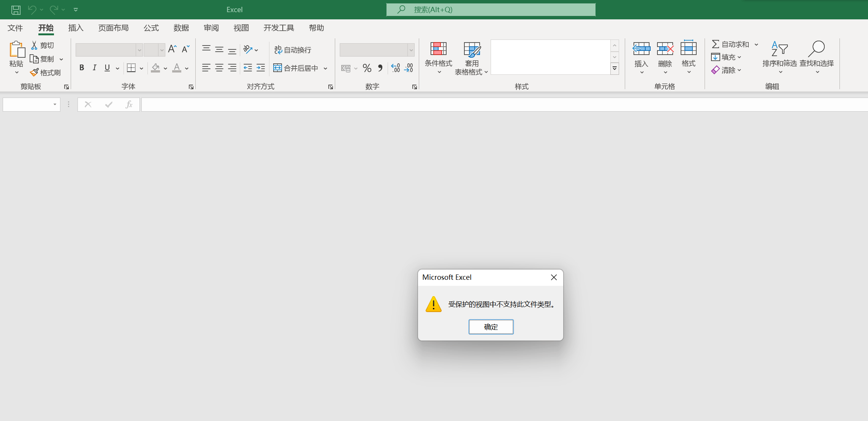This screenshot has width=868, height=421.
Task: Toggle bold formatting button
Action: pos(81,68)
